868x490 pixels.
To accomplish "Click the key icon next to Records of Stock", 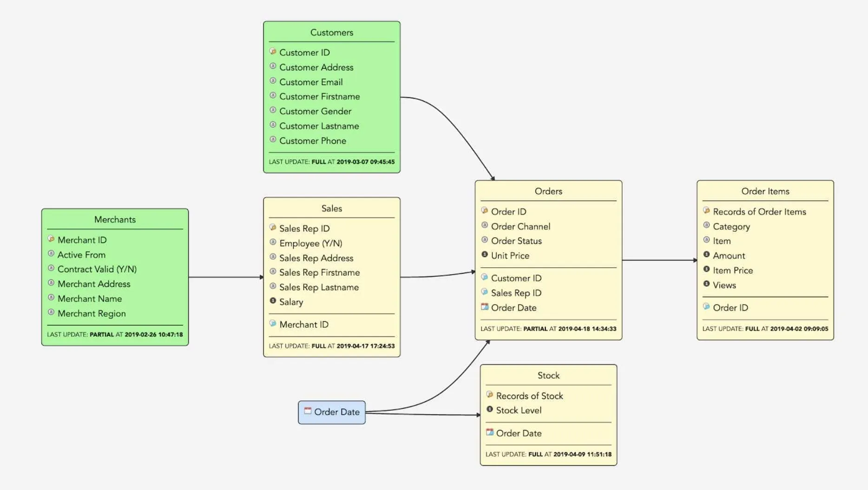I will pos(489,395).
